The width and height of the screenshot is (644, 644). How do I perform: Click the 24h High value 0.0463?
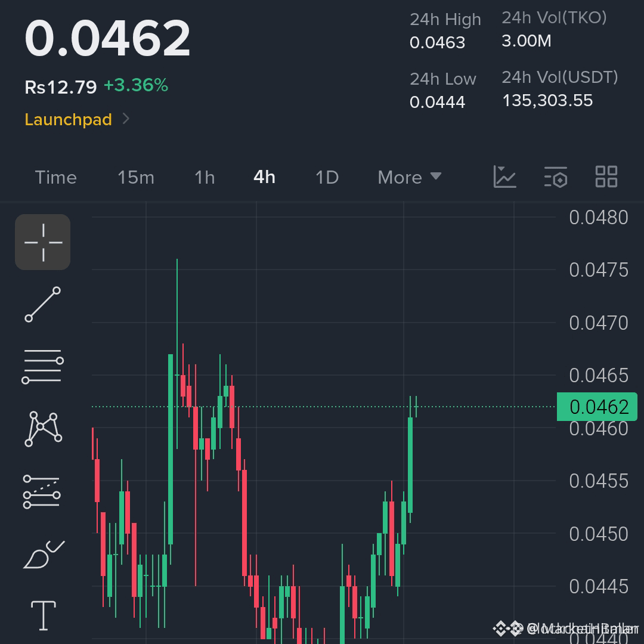438,42
